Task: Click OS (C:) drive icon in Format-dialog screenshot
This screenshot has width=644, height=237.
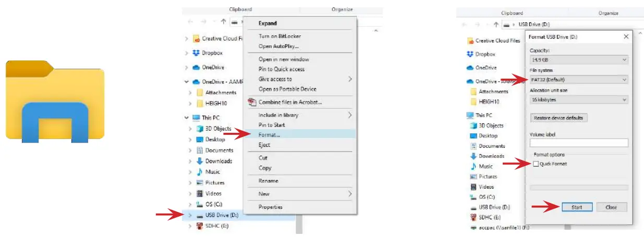Action: (x=473, y=197)
